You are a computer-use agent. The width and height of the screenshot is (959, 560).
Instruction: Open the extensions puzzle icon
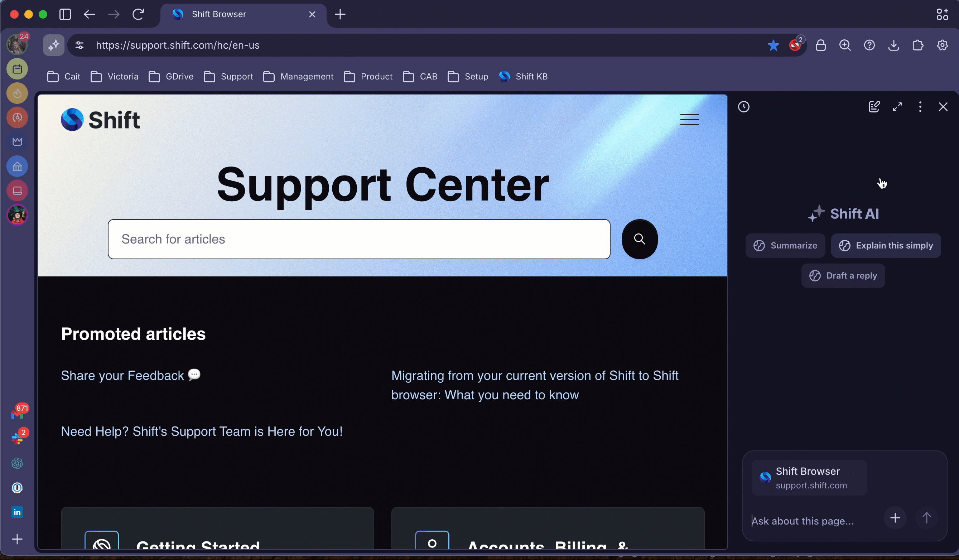click(918, 45)
